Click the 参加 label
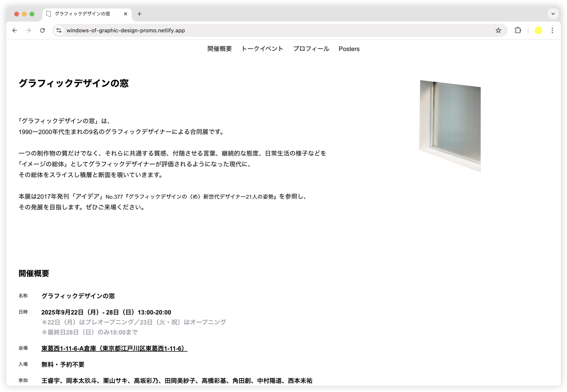Image resolution: width=567 pixels, height=392 pixels. (23, 380)
